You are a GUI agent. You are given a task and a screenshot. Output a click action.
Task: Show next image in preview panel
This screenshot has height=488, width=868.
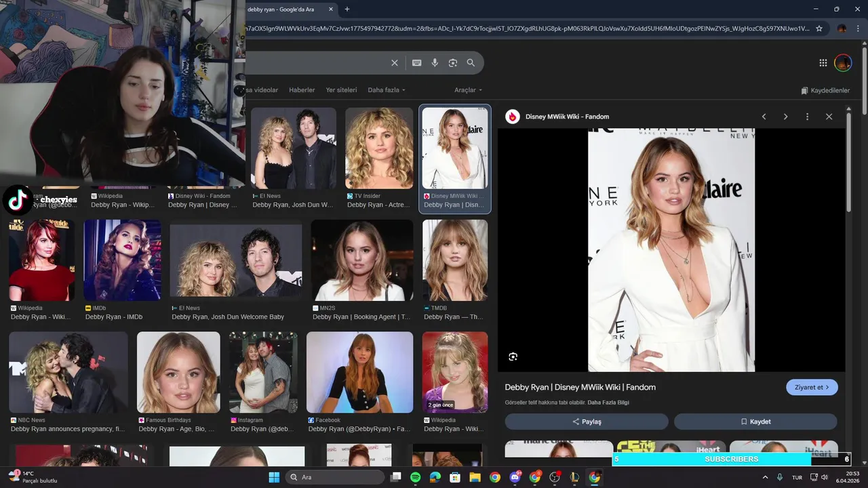point(786,117)
